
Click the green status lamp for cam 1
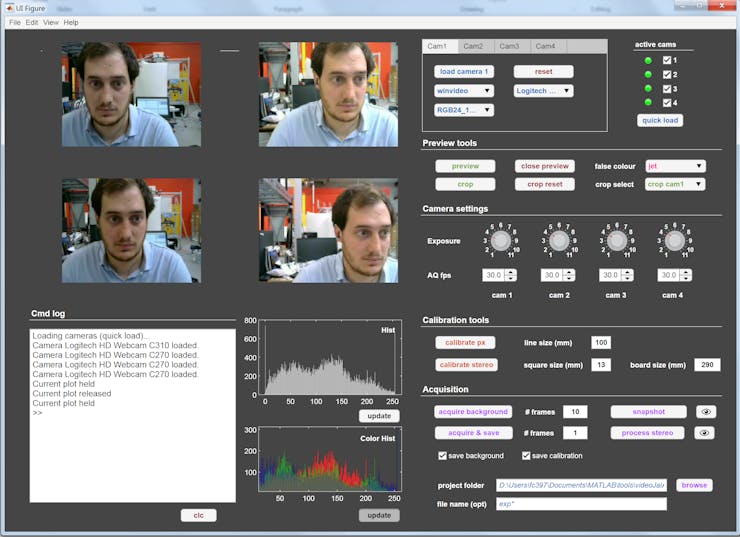click(648, 61)
